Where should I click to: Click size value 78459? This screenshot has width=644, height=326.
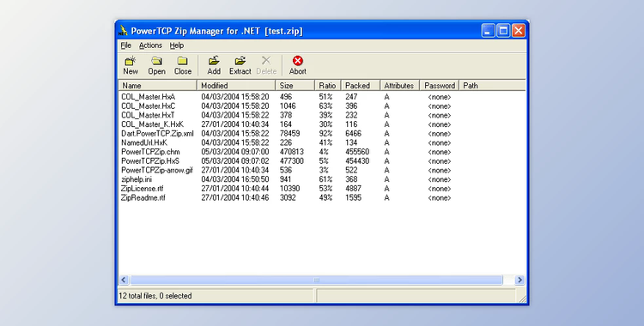289,134
